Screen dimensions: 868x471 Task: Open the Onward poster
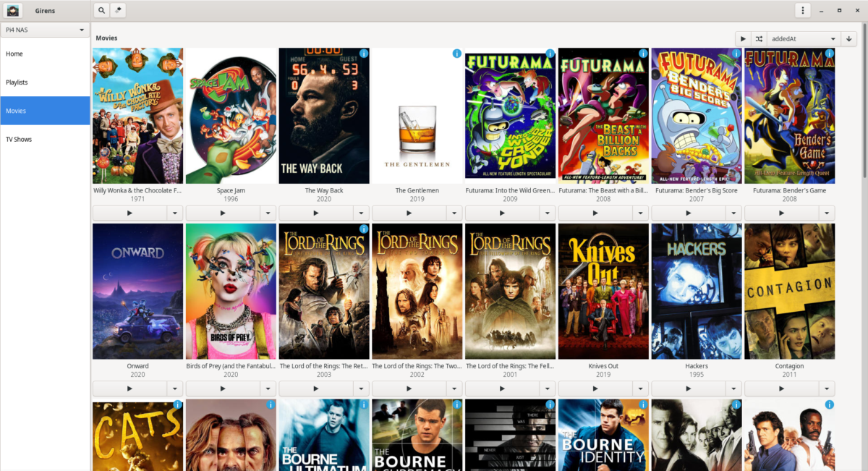pos(138,291)
